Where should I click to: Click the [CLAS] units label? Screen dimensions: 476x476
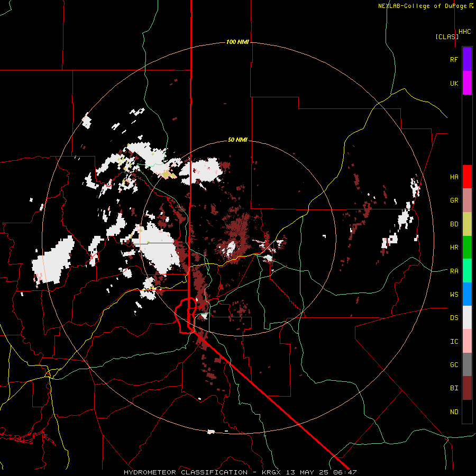(x=447, y=36)
